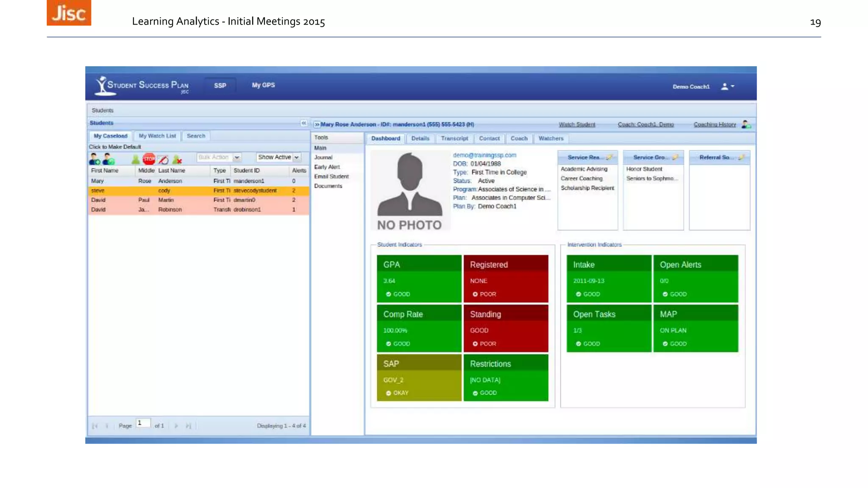Select the Mary Rose Anderson row
Viewport: 868px width, 488px height.
pos(198,181)
